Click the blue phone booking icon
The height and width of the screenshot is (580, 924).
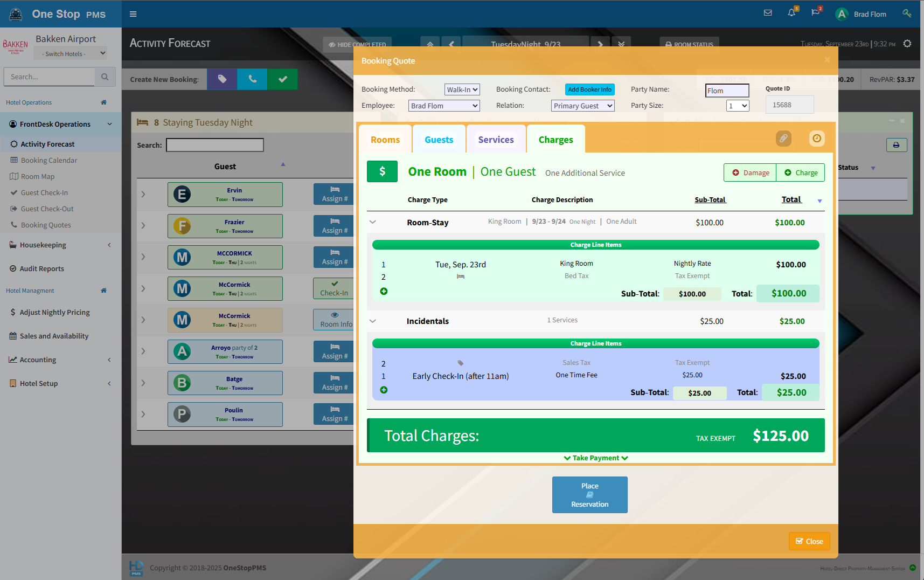(252, 79)
